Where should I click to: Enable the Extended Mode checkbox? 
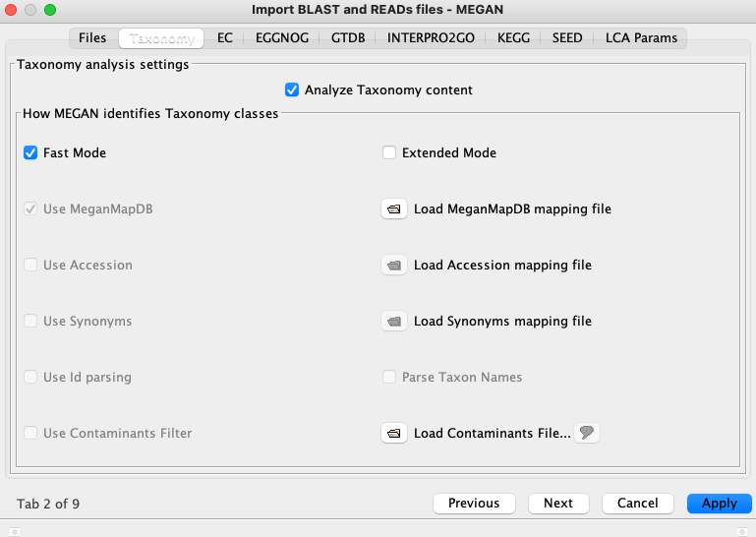389,153
